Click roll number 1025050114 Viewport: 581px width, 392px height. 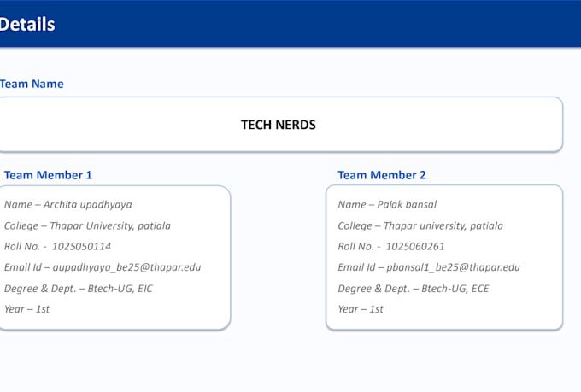click(81, 247)
